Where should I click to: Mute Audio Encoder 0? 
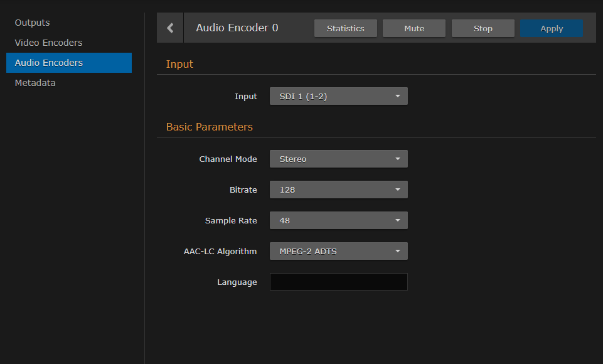point(414,28)
